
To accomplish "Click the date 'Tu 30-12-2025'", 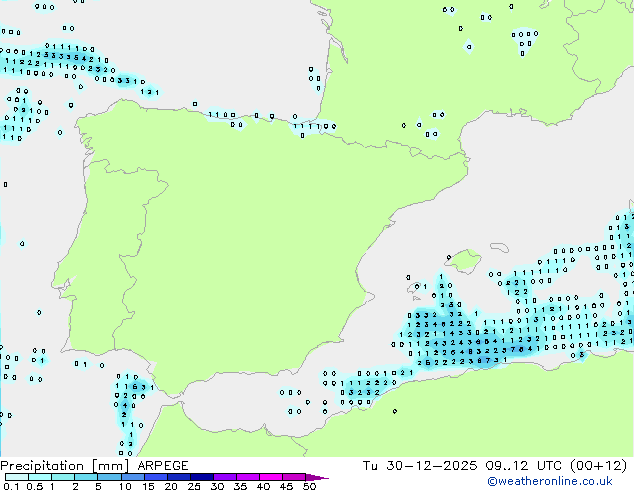I will (x=420, y=466).
